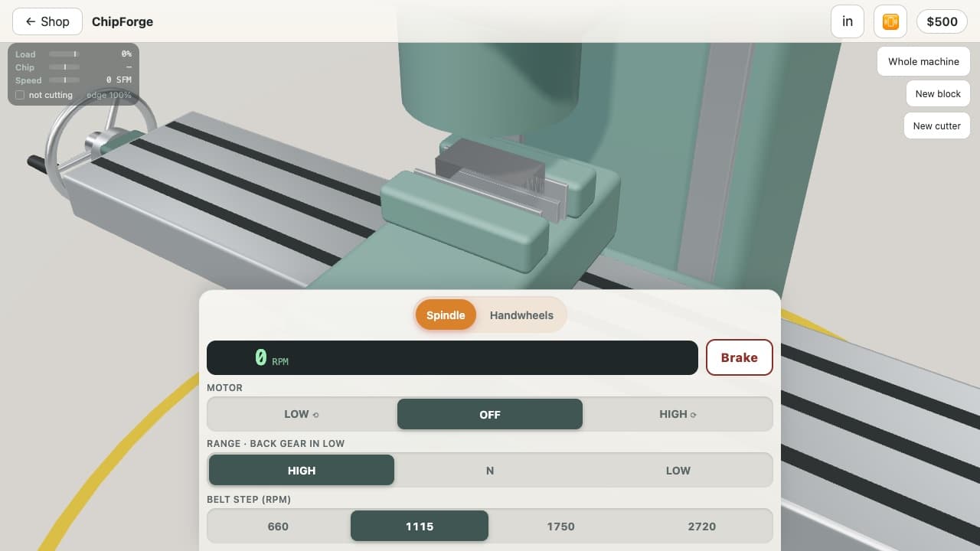This screenshot has width=980, height=551.
Task: Choose the 660 RPM belt step
Action: coord(278,526)
